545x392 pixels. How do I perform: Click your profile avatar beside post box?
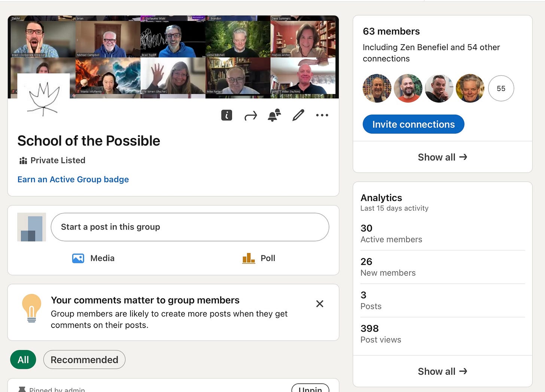pos(31,227)
